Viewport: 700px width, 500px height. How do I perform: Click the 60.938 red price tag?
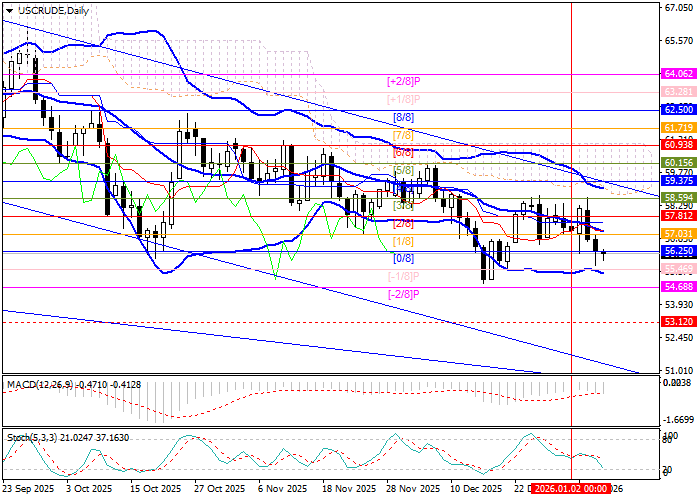(679, 145)
